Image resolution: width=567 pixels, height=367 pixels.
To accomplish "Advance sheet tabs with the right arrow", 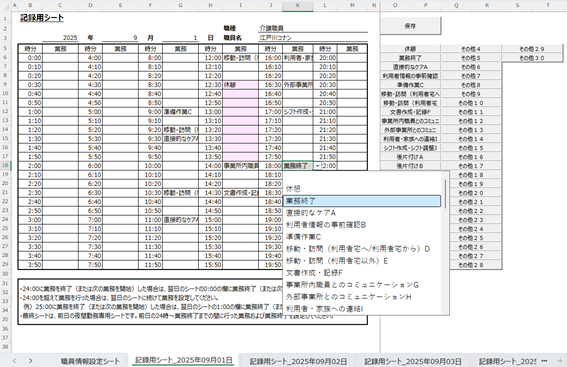I will (x=30, y=361).
